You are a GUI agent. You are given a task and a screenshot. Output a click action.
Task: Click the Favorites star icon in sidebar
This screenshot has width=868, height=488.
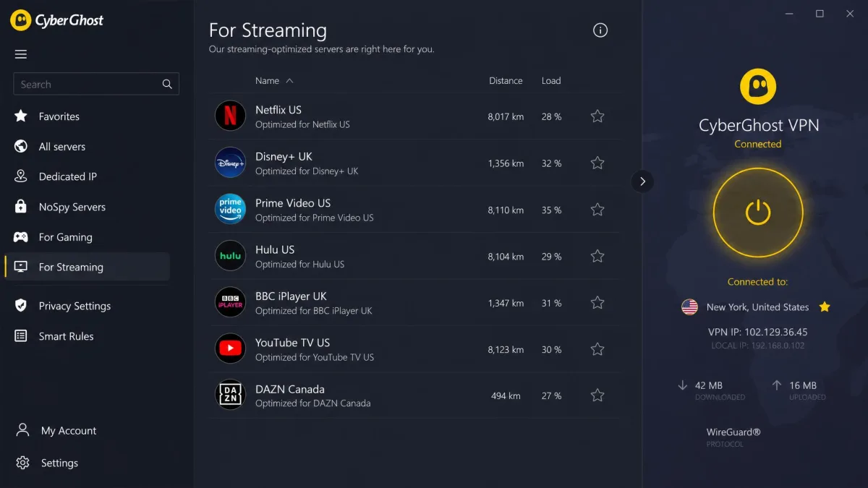[21, 116]
